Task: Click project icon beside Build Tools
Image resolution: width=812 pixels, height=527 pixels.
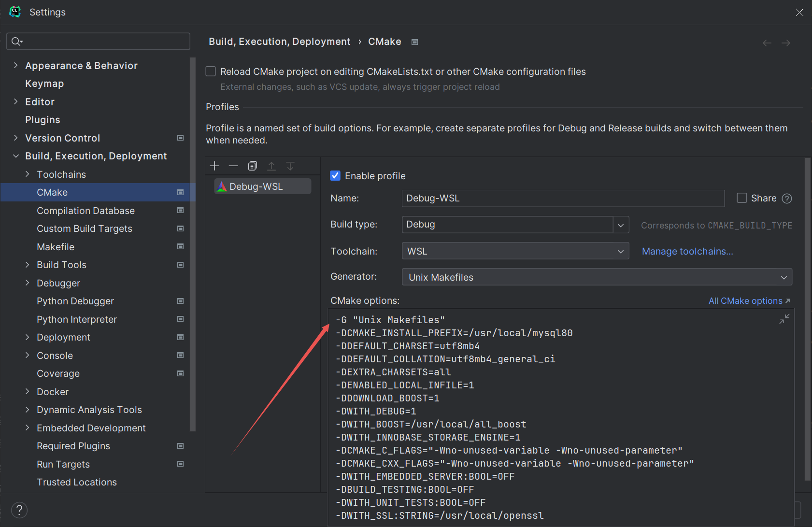Action: pyautogui.click(x=180, y=265)
